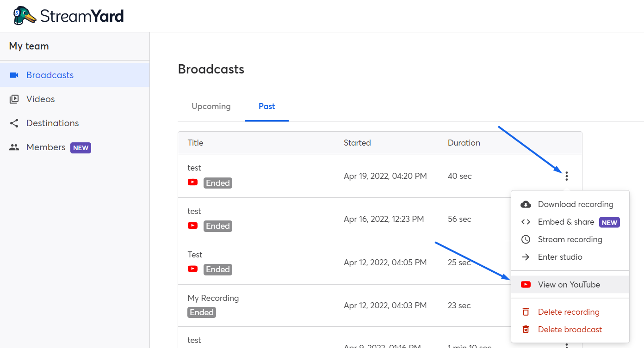Click the broadcast title Test, capitalized
This screenshot has height=348, width=644.
[x=195, y=255]
